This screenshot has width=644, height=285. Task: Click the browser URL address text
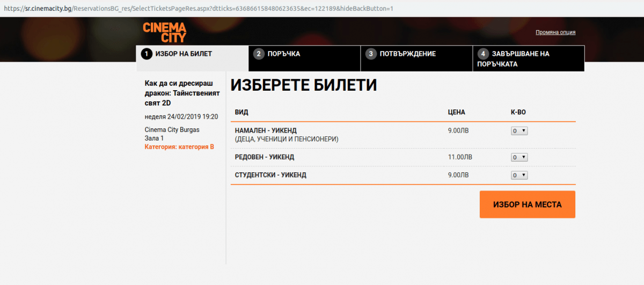click(x=199, y=8)
